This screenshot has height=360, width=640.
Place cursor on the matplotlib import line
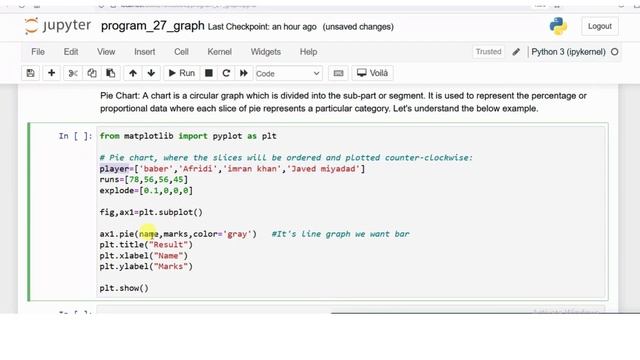pyautogui.click(x=188, y=136)
